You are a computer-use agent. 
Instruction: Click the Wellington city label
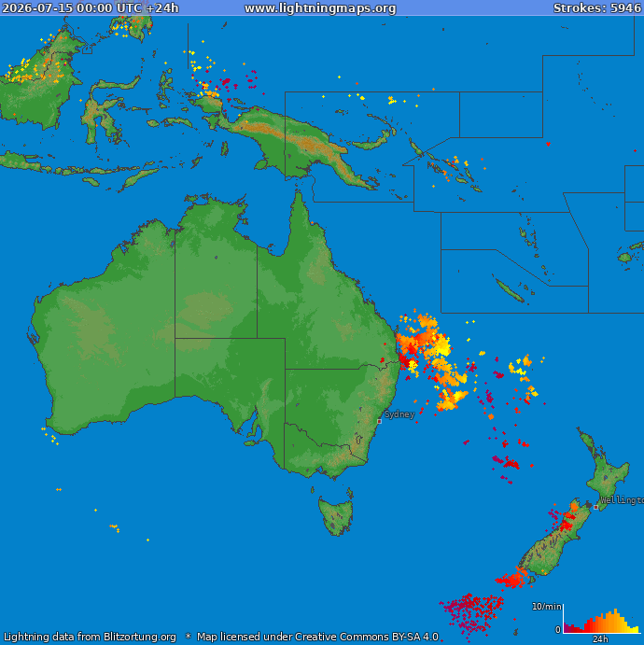623,499
